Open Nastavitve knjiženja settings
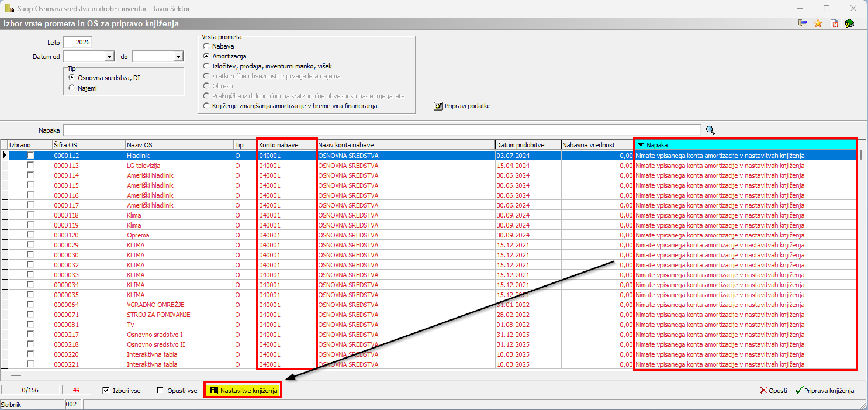The image size is (868, 410). 243,390
